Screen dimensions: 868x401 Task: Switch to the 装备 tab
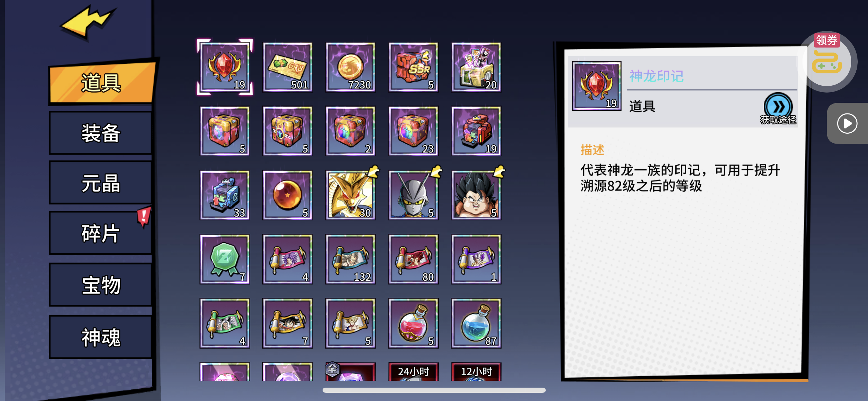point(101,133)
